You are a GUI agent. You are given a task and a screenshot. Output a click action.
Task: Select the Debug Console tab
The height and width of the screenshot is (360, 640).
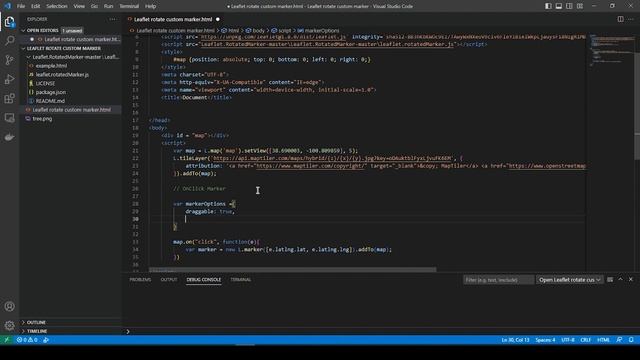(204, 280)
